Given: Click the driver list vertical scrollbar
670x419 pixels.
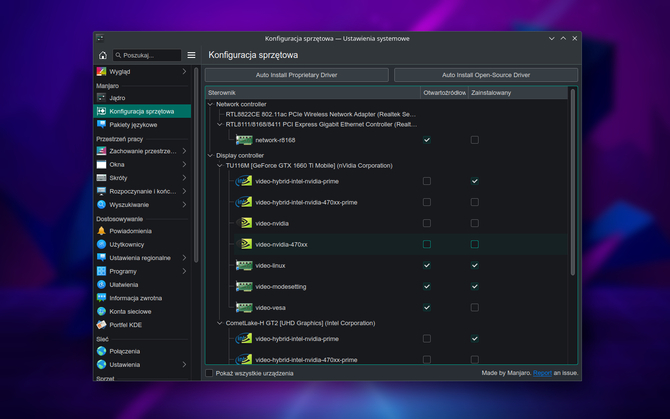Looking at the screenshot, I should (573, 182).
